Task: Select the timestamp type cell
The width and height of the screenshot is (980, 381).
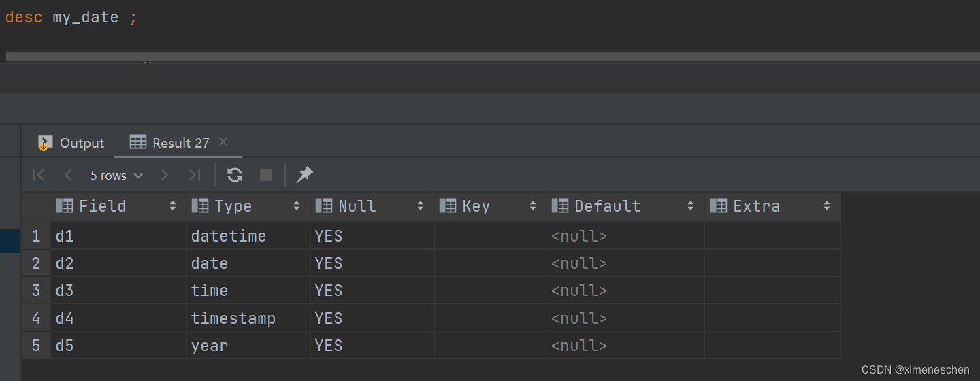Action: click(x=233, y=318)
